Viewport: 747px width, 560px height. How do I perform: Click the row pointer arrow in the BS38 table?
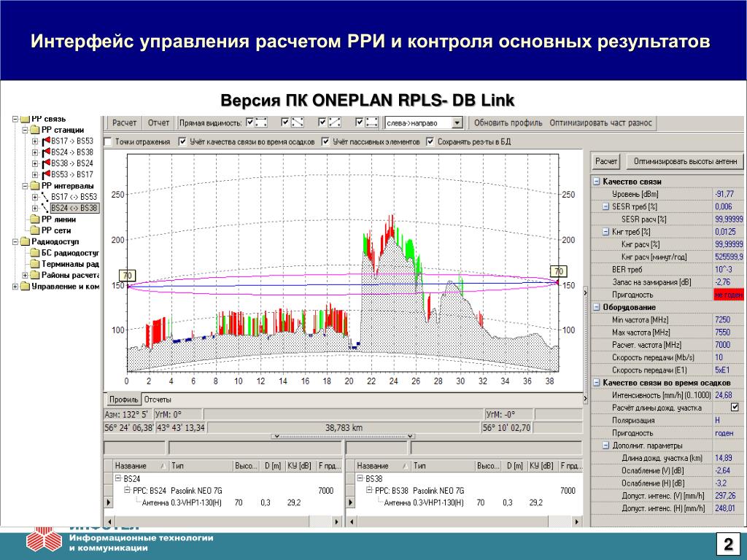[351, 502]
